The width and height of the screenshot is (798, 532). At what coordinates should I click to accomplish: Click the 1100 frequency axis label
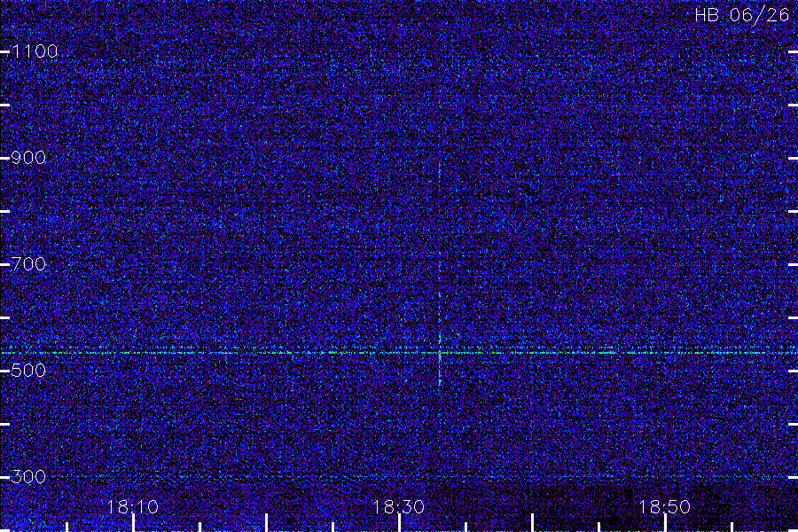pos(35,51)
